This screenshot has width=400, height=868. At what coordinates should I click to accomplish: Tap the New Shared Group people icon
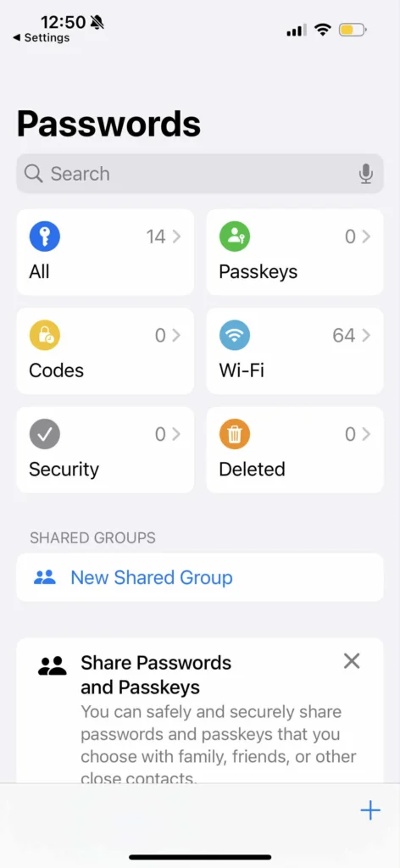45,577
